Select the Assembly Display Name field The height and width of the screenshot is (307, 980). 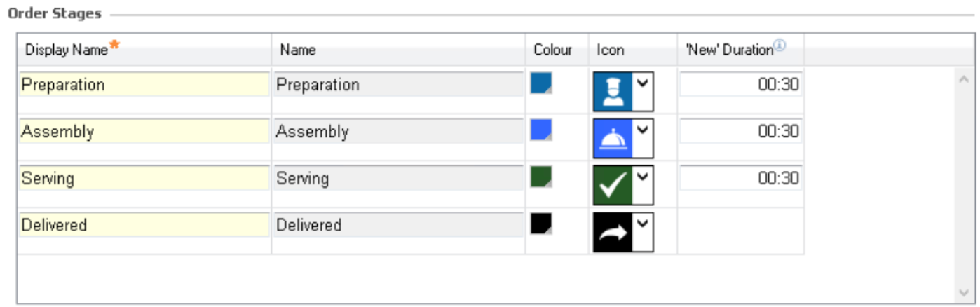[x=144, y=132]
